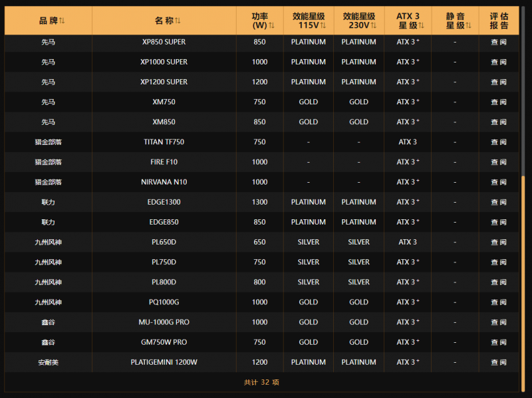
Task: View 查阅 report for EDGE1300
Action: pos(499,202)
